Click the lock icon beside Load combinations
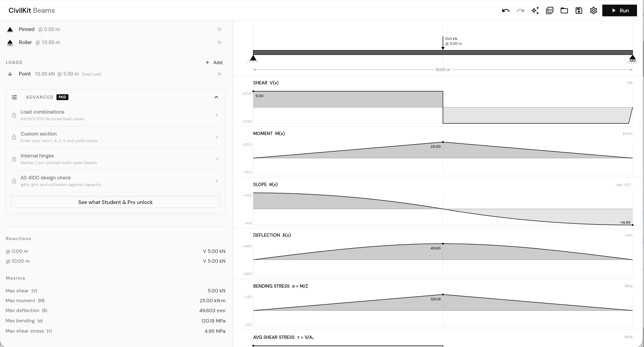This screenshot has width=644, height=347. (x=14, y=115)
